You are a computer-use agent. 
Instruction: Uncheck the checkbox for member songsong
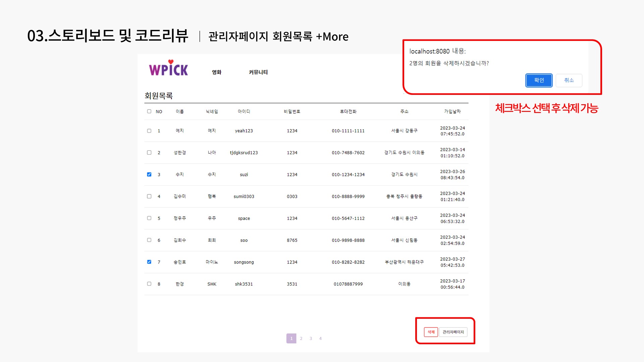[149, 262]
